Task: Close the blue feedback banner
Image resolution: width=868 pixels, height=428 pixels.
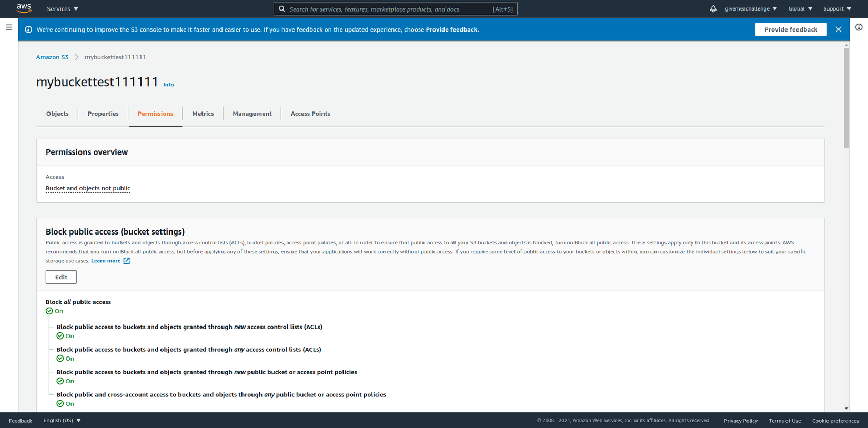Action: coord(839,29)
